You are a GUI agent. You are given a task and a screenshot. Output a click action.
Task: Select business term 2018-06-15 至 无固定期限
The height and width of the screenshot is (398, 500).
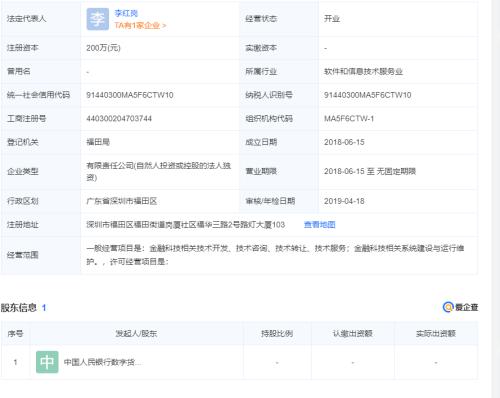tap(370, 171)
